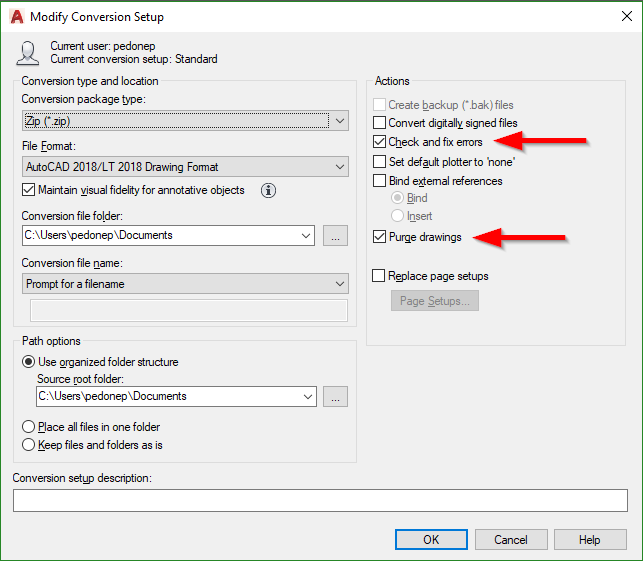Uncheck Maintain visual fidelity for annotative objects
643x561 pixels.
(x=29, y=190)
